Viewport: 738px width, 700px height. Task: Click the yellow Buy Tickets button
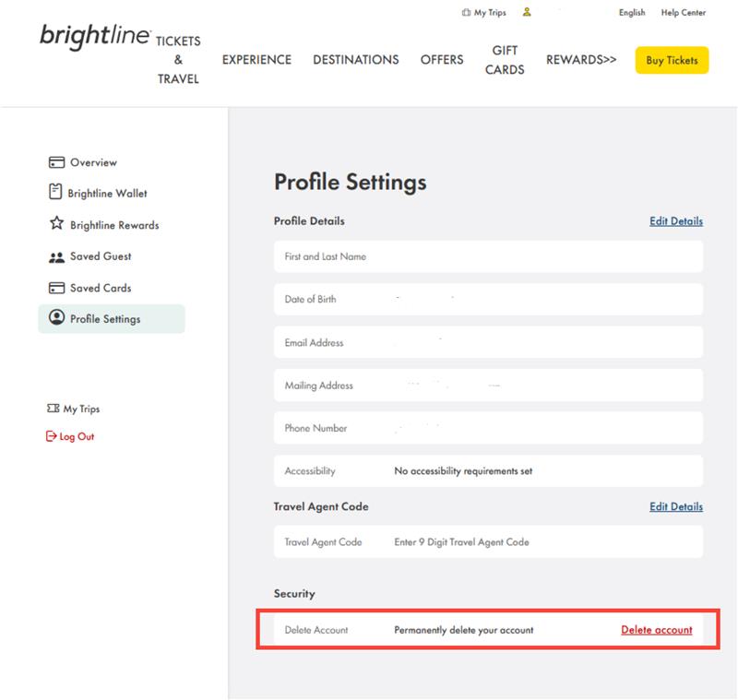(672, 60)
